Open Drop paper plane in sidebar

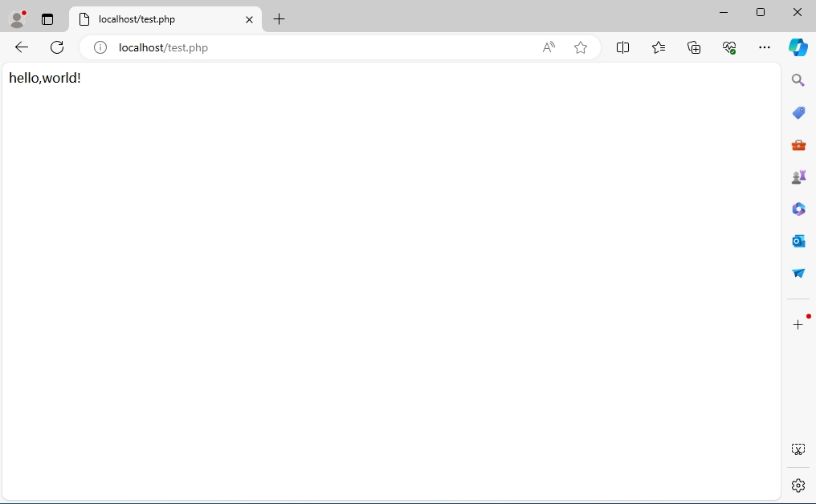(798, 273)
